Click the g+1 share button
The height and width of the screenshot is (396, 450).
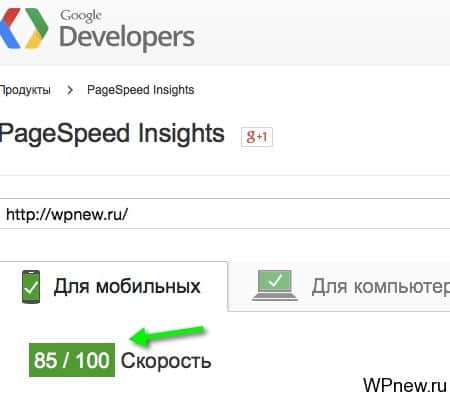(x=257, y=137)
